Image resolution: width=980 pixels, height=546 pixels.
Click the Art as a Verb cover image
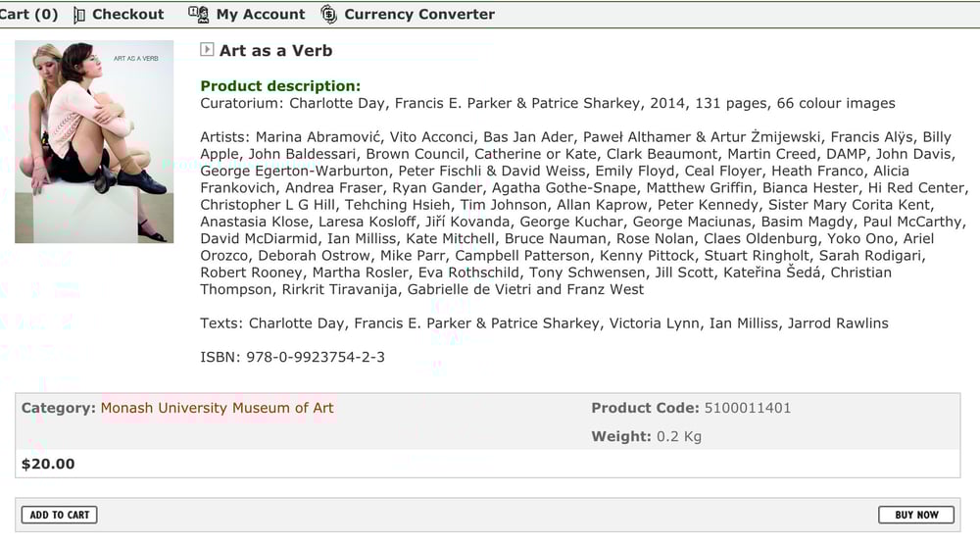94,141
